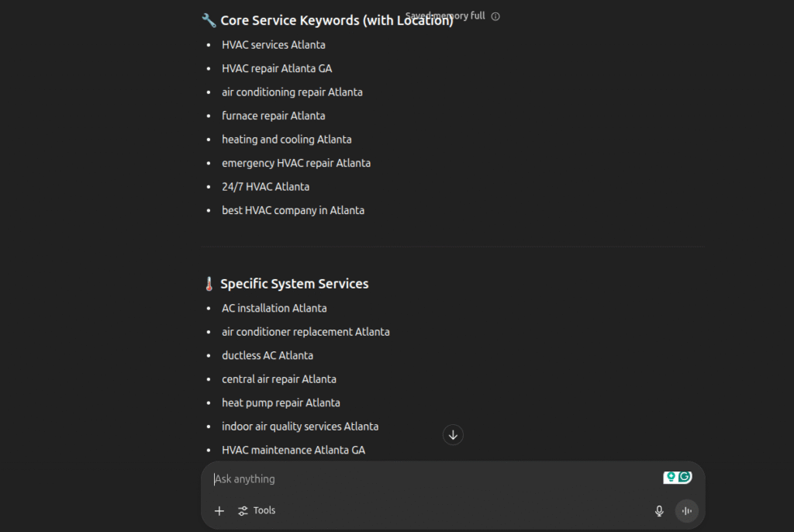Viewport: 794px width, 532px height.
Task: Click the Grammarly G extension icon
Action: click(x=685, y=476)
